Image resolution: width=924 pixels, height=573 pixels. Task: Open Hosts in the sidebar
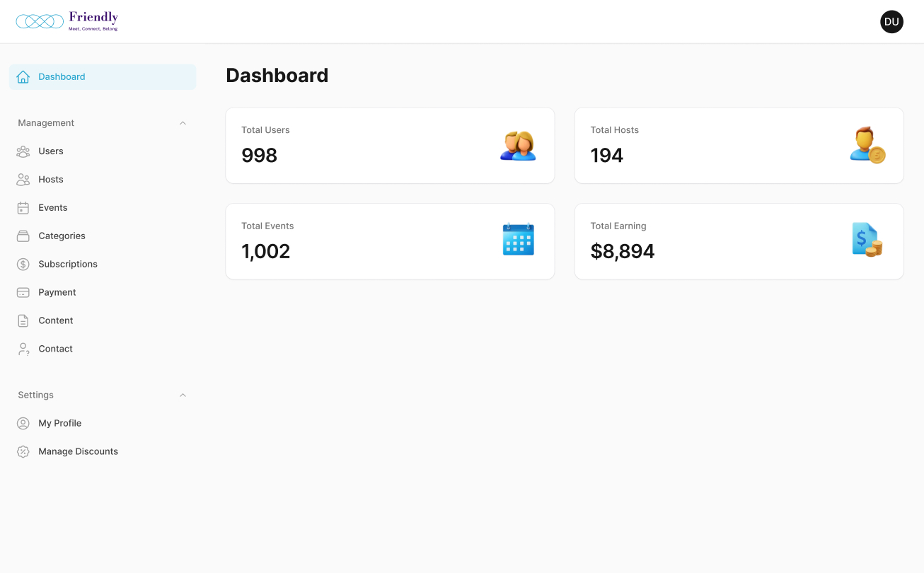click(x=51, y=180)
